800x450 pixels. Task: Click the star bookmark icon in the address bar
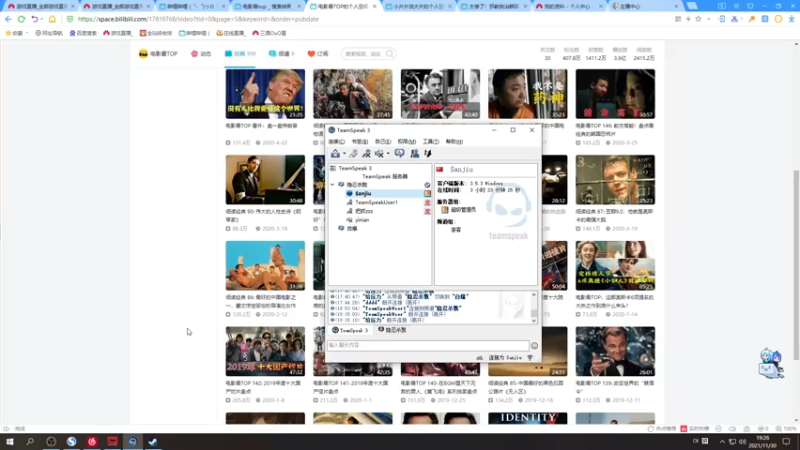coord(698,19)
